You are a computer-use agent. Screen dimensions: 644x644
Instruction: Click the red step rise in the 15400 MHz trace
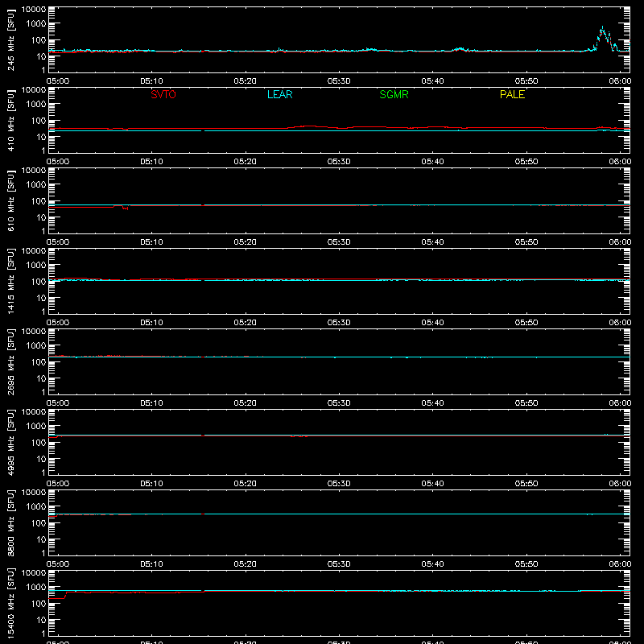(66, 595)
